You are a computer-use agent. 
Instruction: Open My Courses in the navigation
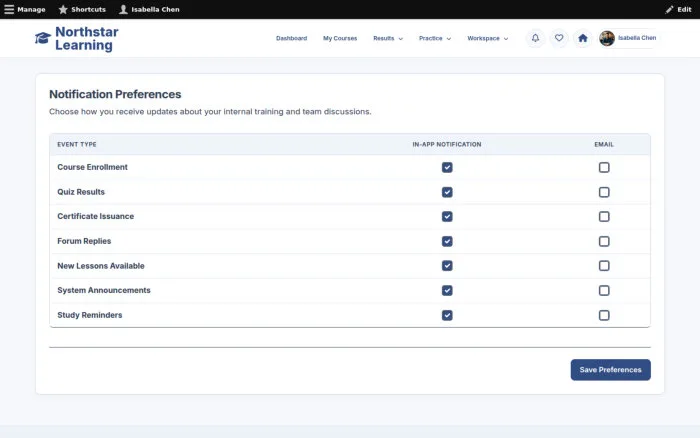point(340,38)
